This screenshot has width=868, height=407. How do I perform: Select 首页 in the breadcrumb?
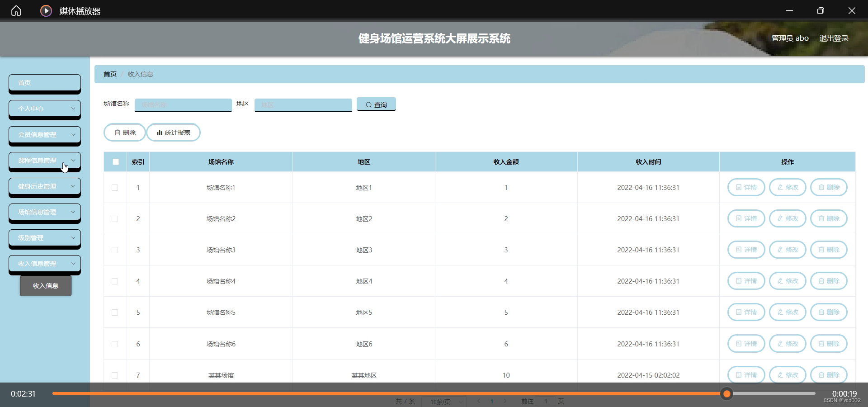[x=109, y=74]
